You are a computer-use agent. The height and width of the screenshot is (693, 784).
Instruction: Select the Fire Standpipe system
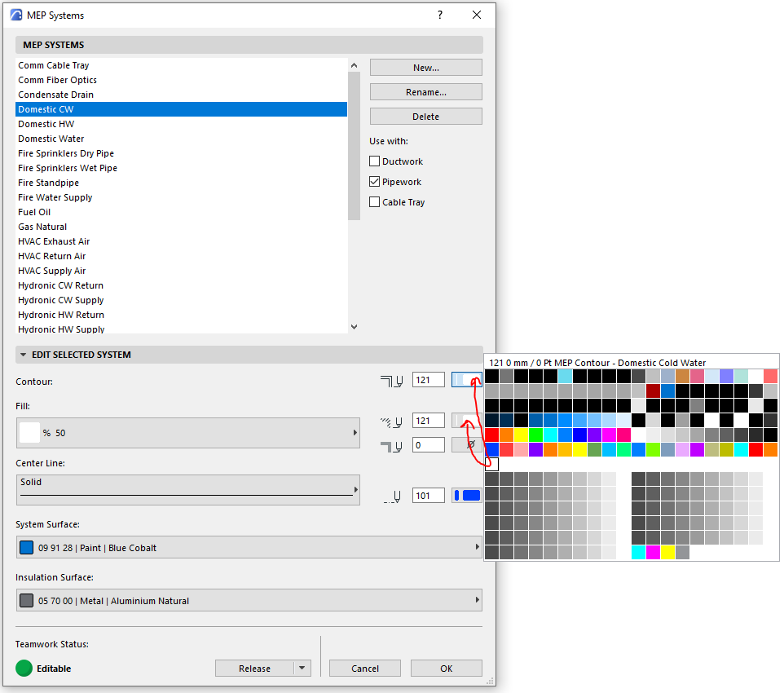pos(182,183)
